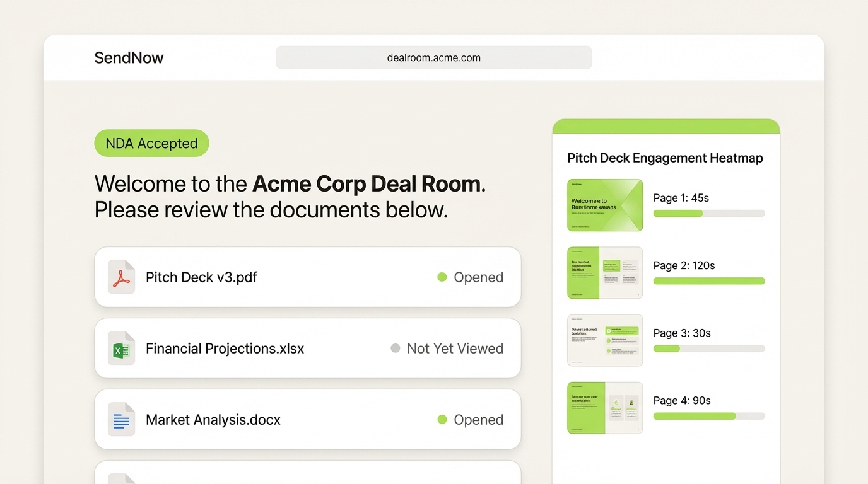
Task: Click the Opened indicator dot for Market Analysis.docx
Action: [442, 419]
